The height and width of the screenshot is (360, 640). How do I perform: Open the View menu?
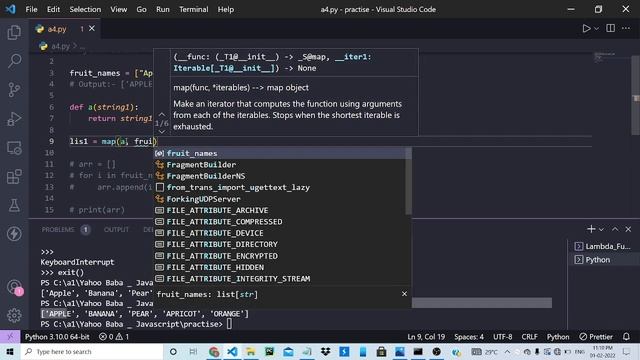[118, 9]
